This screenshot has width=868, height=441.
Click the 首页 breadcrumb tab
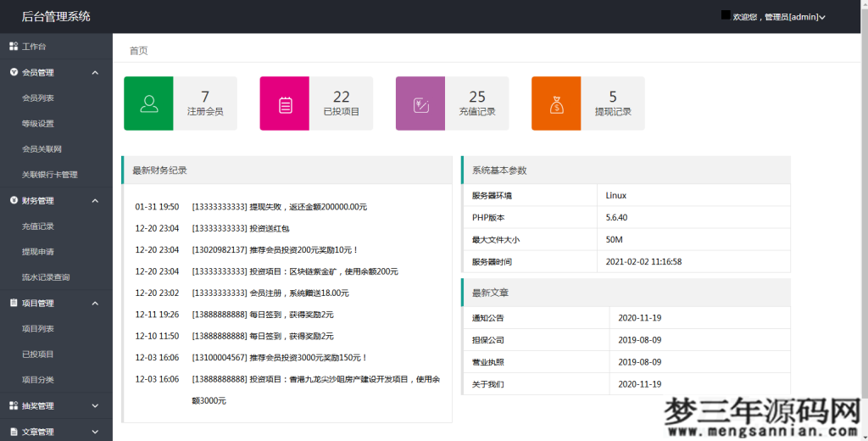(138, 50)
